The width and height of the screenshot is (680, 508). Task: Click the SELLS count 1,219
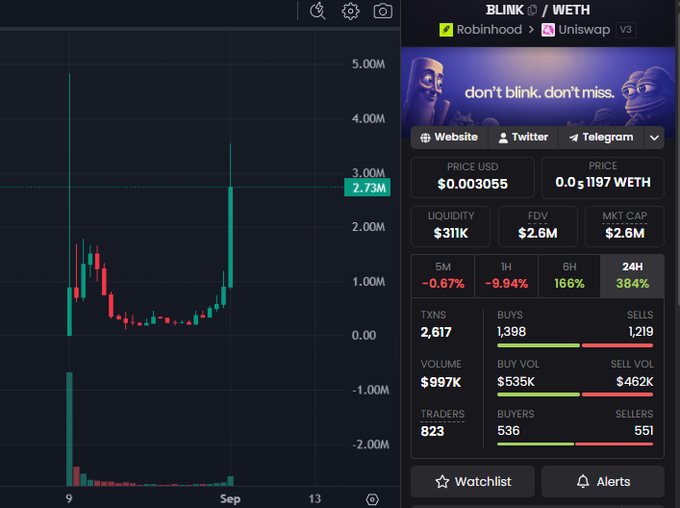pos(641,332)
